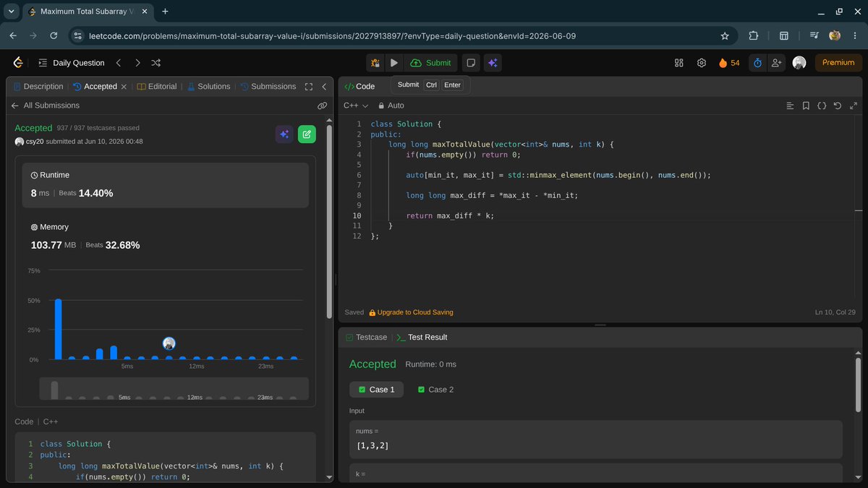This screenshot has height=488, width=868.
Task: Click the invite friends icon
Action: (x=776, y=63)
